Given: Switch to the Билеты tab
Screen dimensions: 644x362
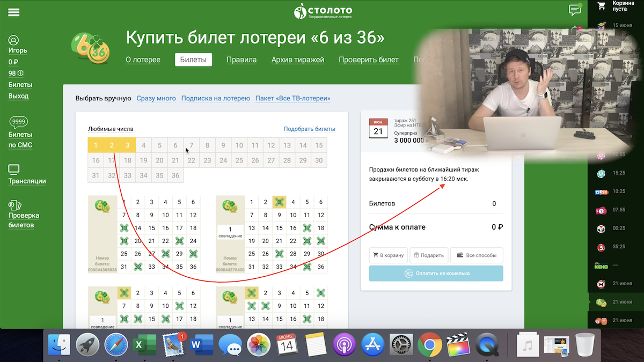Looking at the screenshot, I should click(x=193, y=60).
